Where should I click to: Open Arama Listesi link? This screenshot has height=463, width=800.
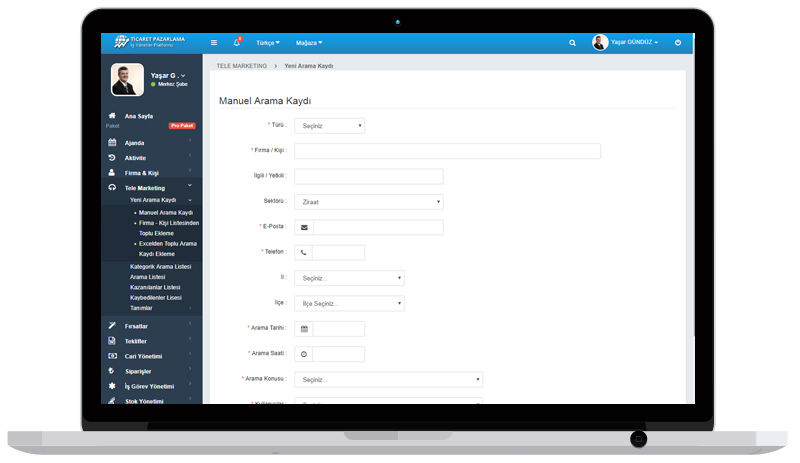(147, 277)
